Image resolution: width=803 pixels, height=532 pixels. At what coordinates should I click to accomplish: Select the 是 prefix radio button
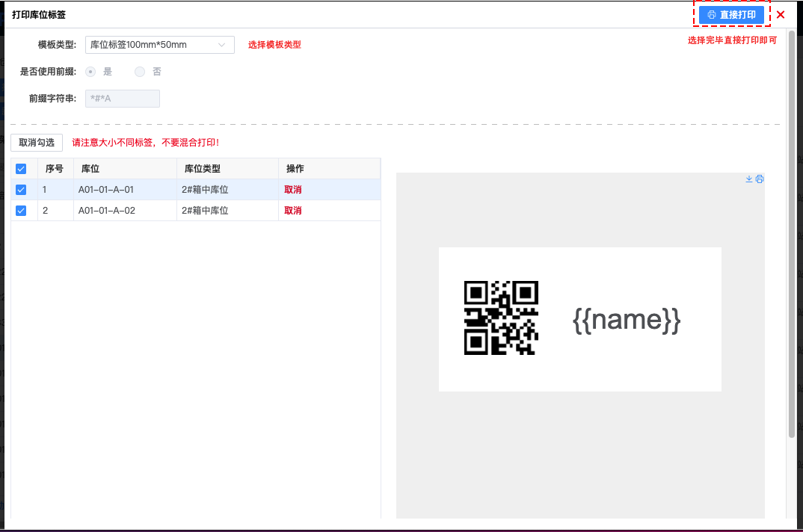click(90, 72)
